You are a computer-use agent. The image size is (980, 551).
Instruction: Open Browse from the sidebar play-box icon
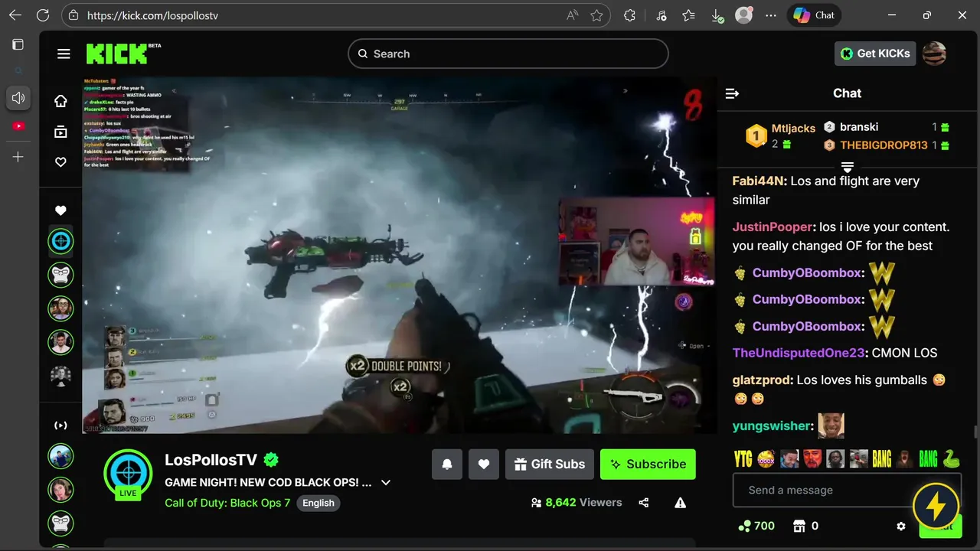[60, 132]
